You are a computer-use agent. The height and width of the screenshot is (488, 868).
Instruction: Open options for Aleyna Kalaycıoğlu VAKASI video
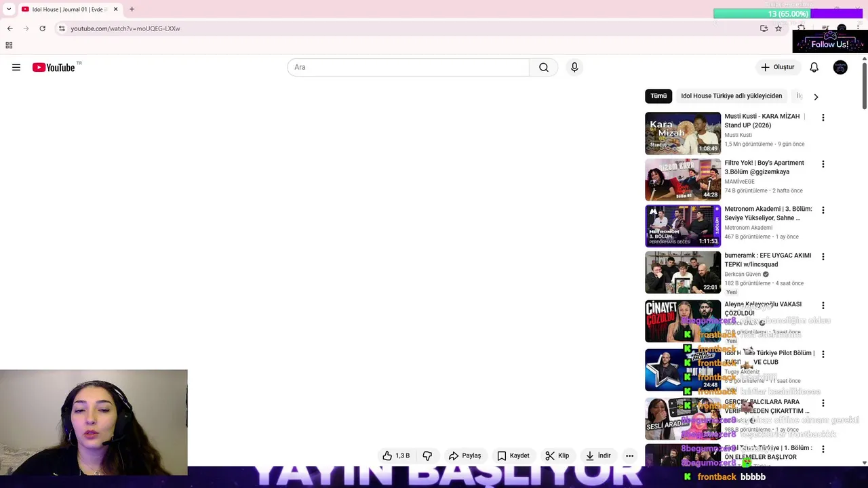click(823, 306)
